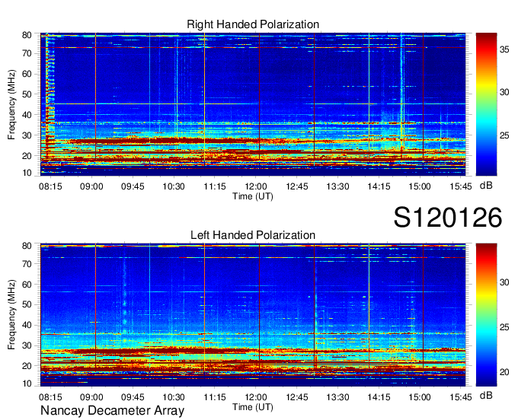This screenshot has width=518, height=420.
Task: Click 80 MHz tick on Right Handed plot
Action: [27, 35]
